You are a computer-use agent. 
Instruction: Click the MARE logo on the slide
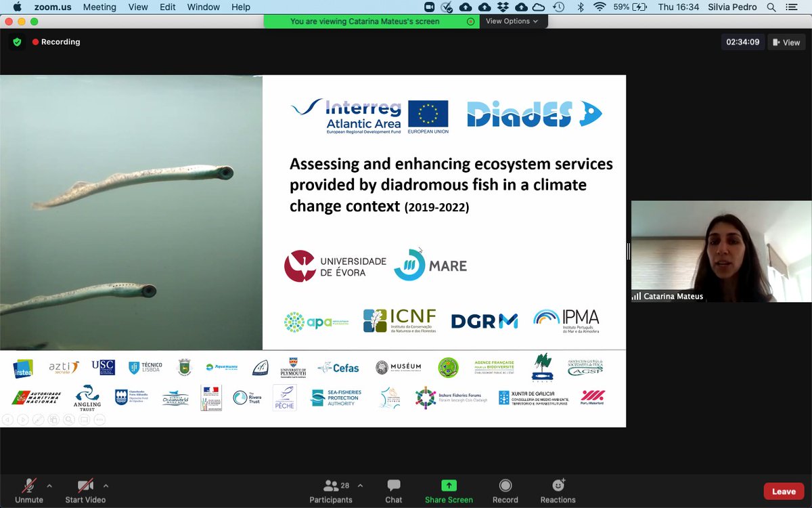[431, 264]
